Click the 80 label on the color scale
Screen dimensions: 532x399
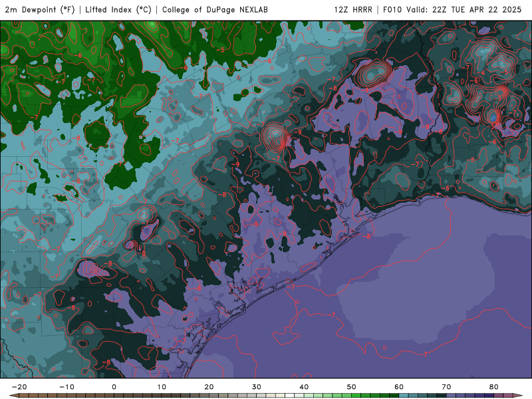494,387
